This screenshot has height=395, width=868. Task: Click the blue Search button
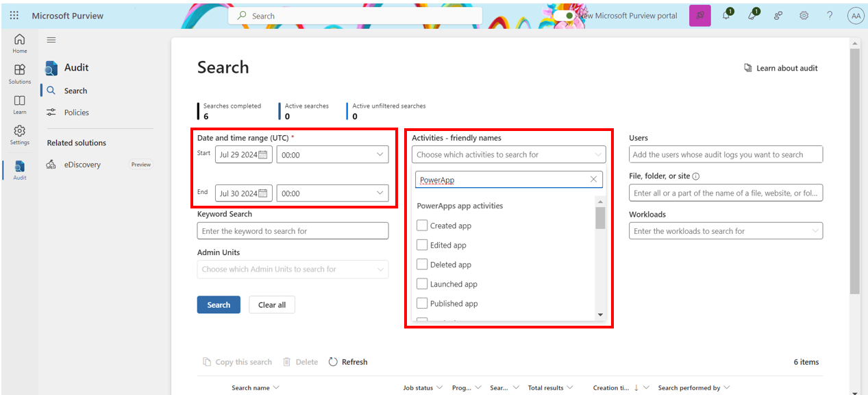pyautogui.click(x=219, y=304)
